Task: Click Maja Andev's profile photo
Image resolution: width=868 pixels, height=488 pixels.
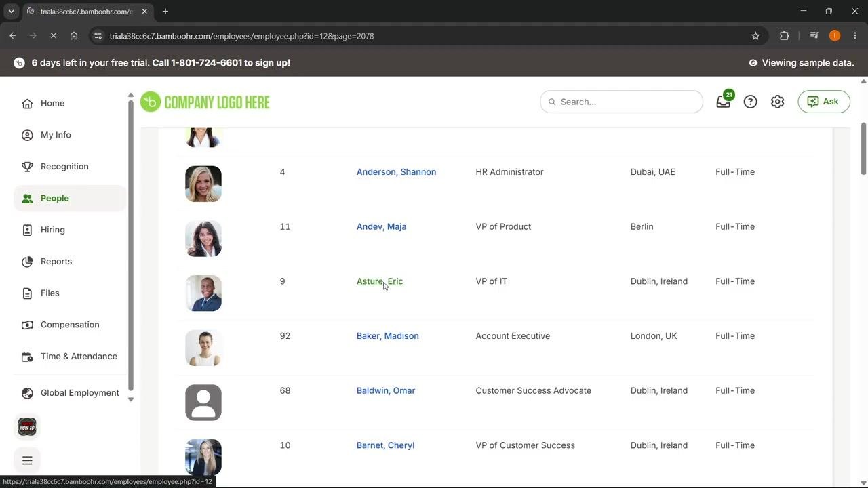Action: point(203,239)
